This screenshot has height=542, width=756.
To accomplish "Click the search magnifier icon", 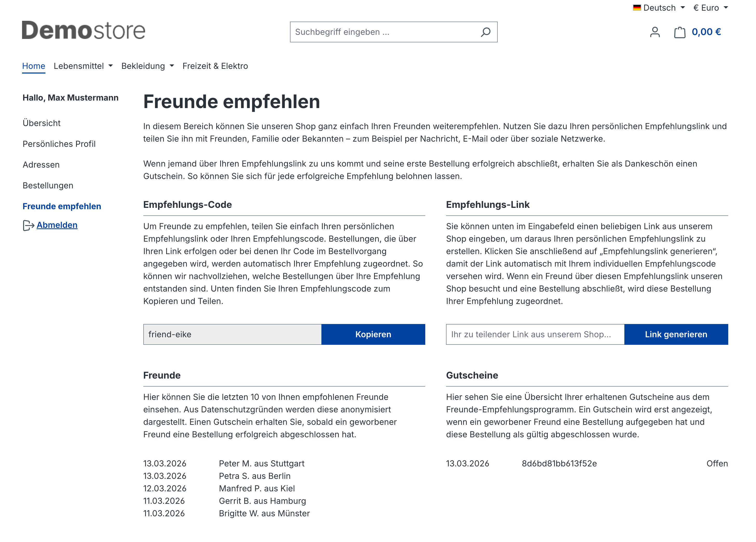I will coord(485,32).
